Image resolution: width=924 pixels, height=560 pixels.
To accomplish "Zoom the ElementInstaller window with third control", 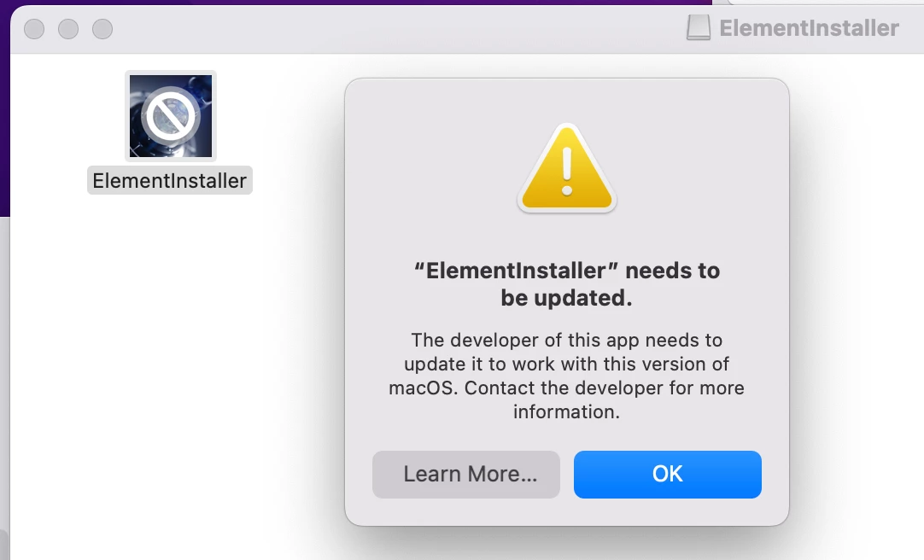I will [x=102, y=29].
